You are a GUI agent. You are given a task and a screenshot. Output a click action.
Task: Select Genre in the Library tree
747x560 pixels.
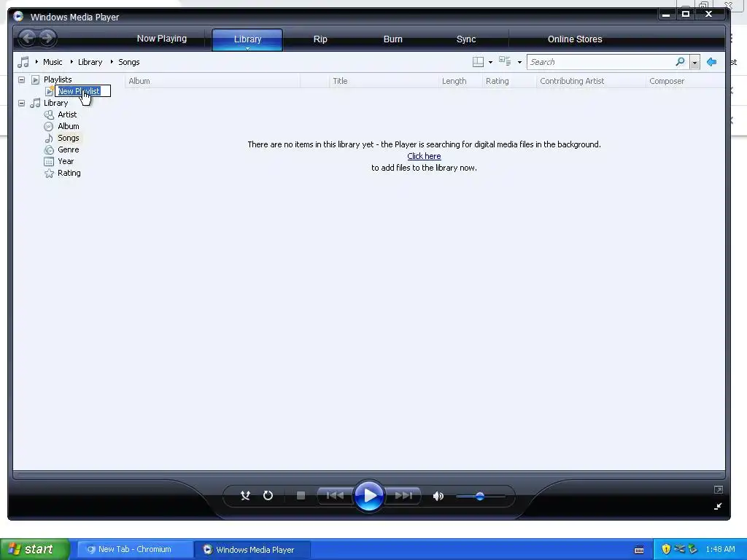(x=69, y=149)
